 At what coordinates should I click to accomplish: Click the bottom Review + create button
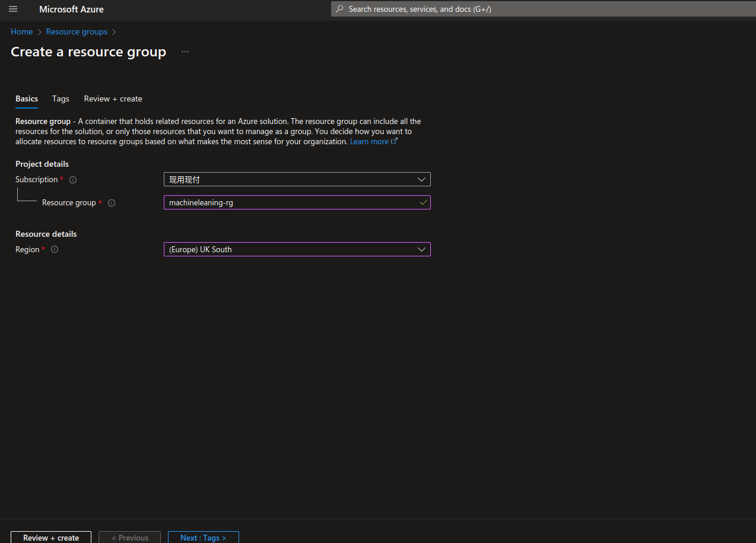pyautogui.click(x=51, y=538)
